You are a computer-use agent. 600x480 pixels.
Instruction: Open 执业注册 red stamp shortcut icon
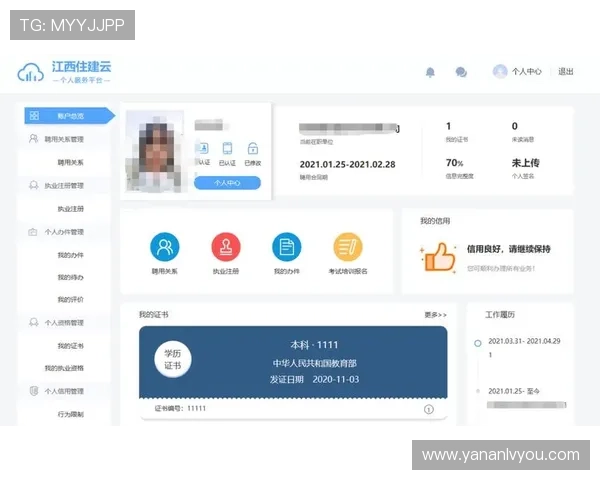(x=226, y=247)
